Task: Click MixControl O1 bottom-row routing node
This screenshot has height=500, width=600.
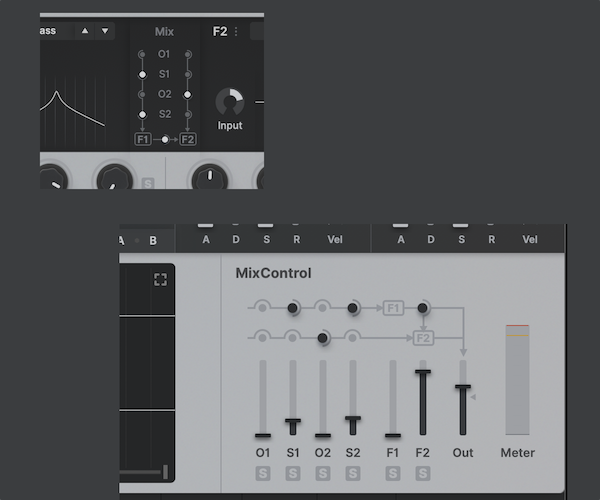Action: click(262, 338)
